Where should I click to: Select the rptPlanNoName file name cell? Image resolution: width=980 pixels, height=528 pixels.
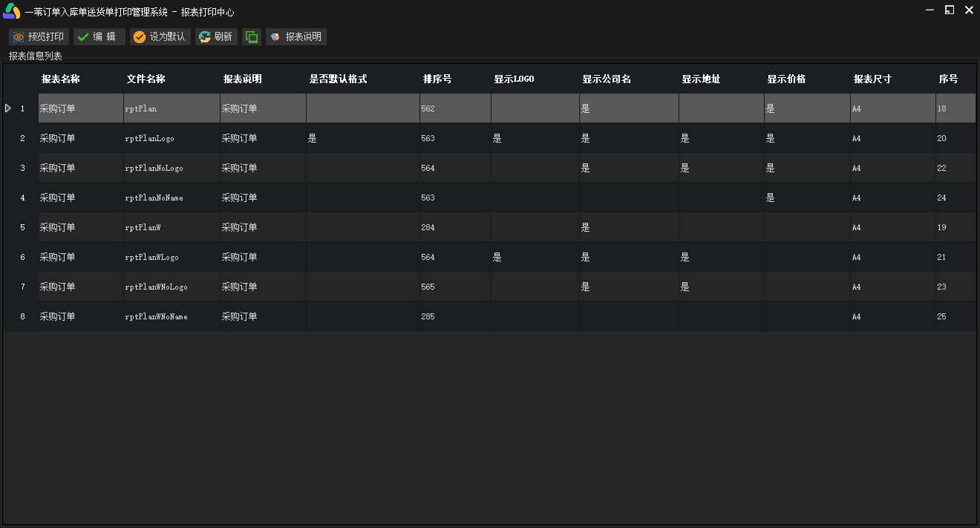[171, 198]
